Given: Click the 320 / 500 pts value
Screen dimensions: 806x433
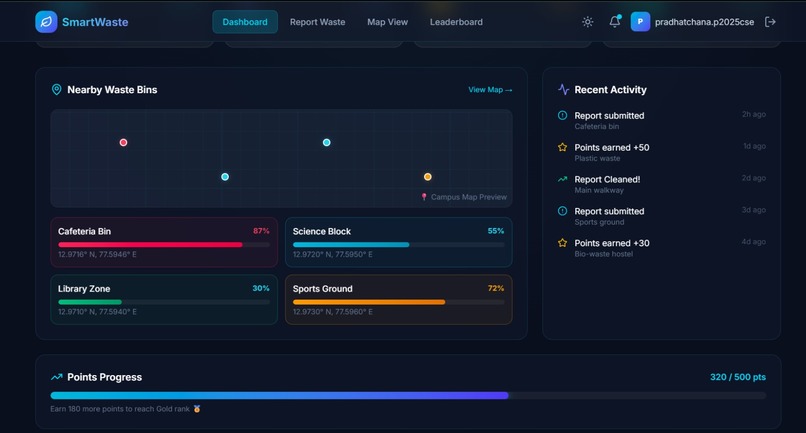Looking at the screenshot, I should tap(738, 377).
